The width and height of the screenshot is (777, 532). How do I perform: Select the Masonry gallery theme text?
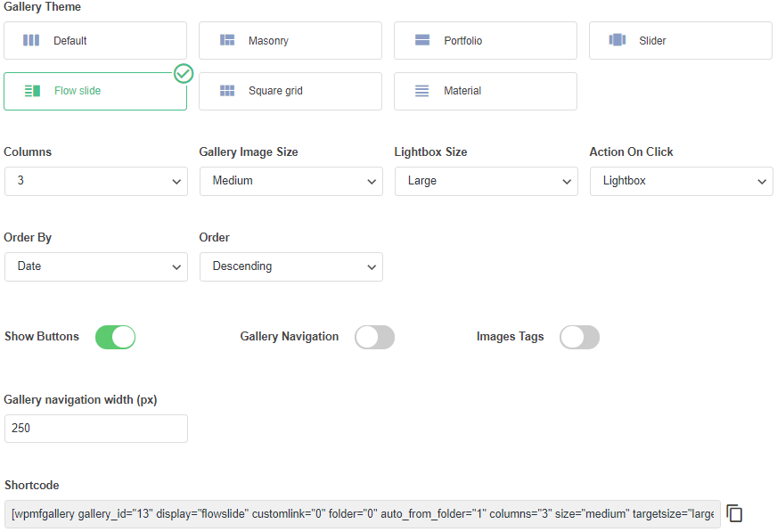[268, 41]
